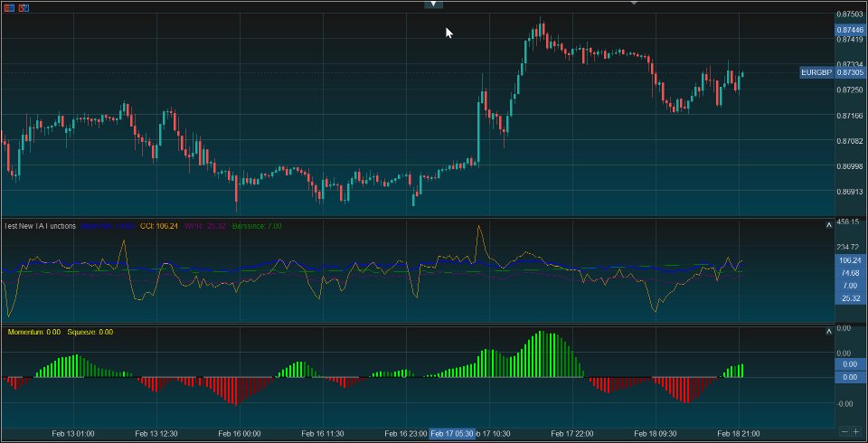This screenshot has width=868, height=443.
Task: Zoom in using the plus button
Action: 856,431
